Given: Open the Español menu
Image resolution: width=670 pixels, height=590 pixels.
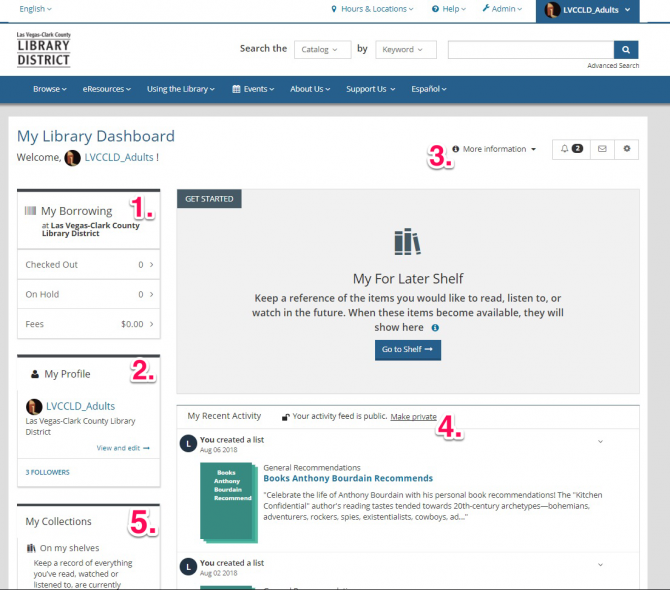Looking at the screenshot, I should click(429, 89).
